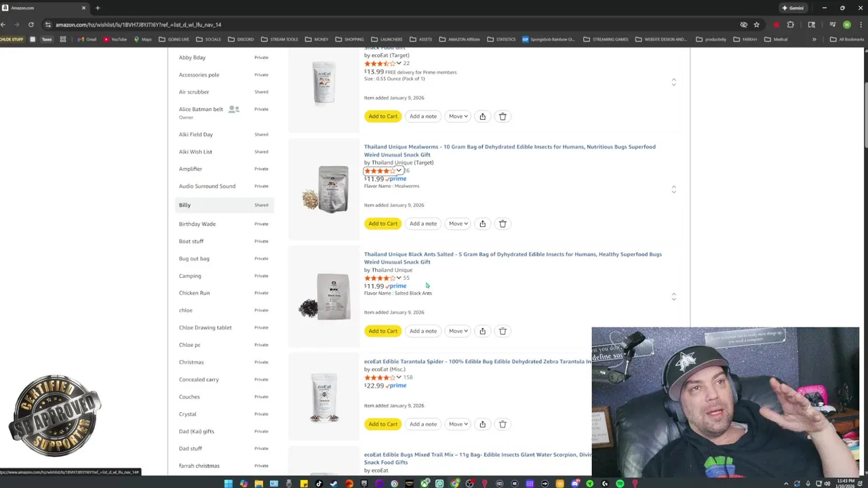Screen dimensions: 868x488
Task: Expand rating breakdown for Mealworms item
Action: [x=399, y=171]
